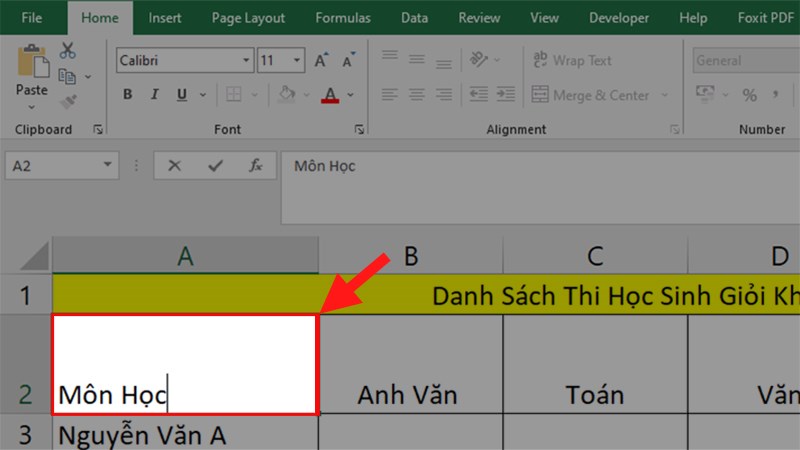800x450 pixels.
Task: Click the Cut scissors icon
Action: point(68,51)
